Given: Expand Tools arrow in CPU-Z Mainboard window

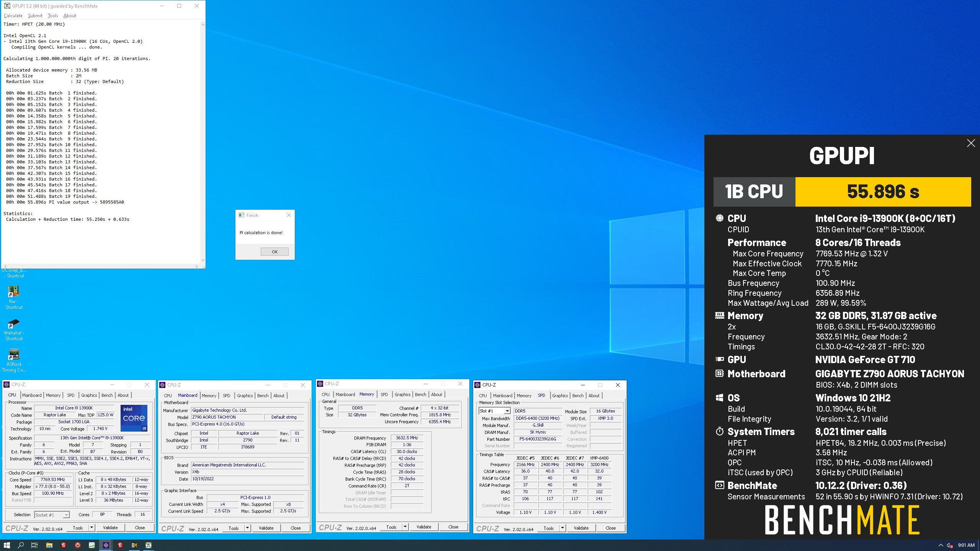Looking at the screenshot, I should point(247,528).
